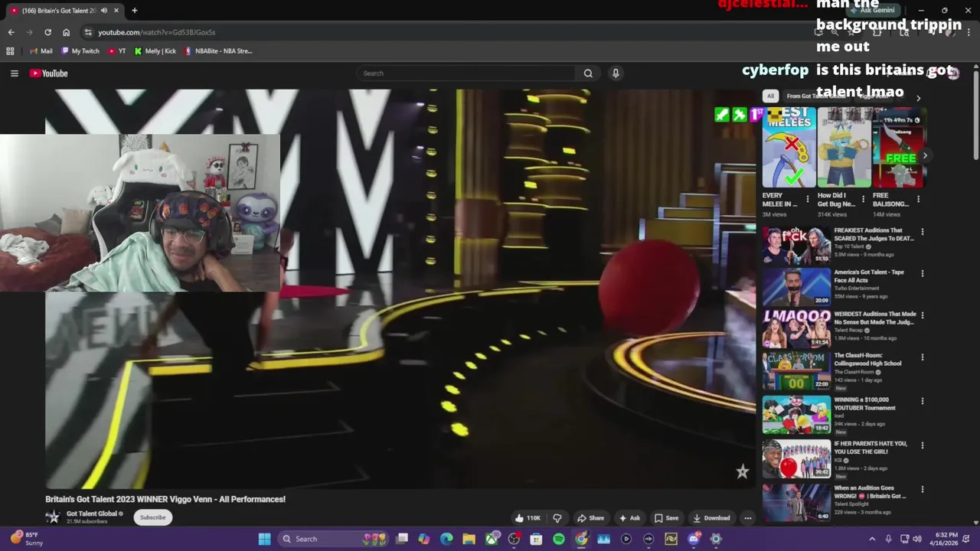Open options for WEIRDEST Auditions video
The image size is (980, 551).
click(922, 315)
